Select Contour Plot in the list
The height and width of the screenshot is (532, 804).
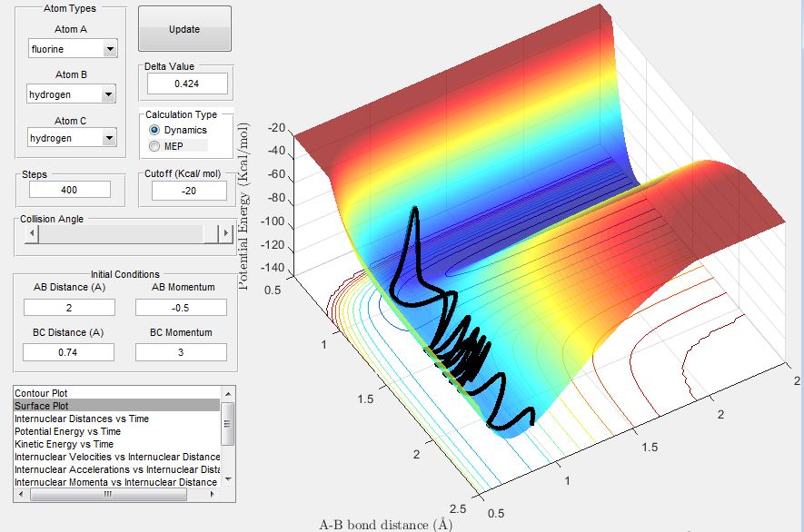[41, 393]
